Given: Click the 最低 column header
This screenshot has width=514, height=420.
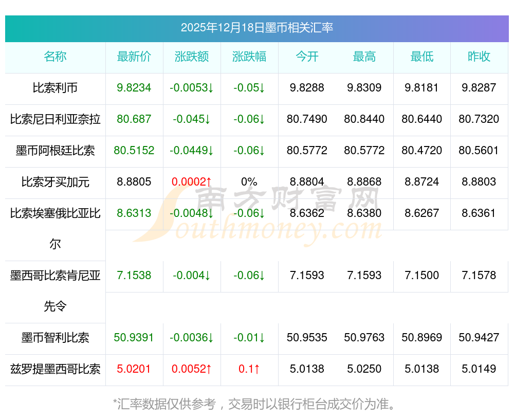Looking at the screenshot, I should [422, 57].
